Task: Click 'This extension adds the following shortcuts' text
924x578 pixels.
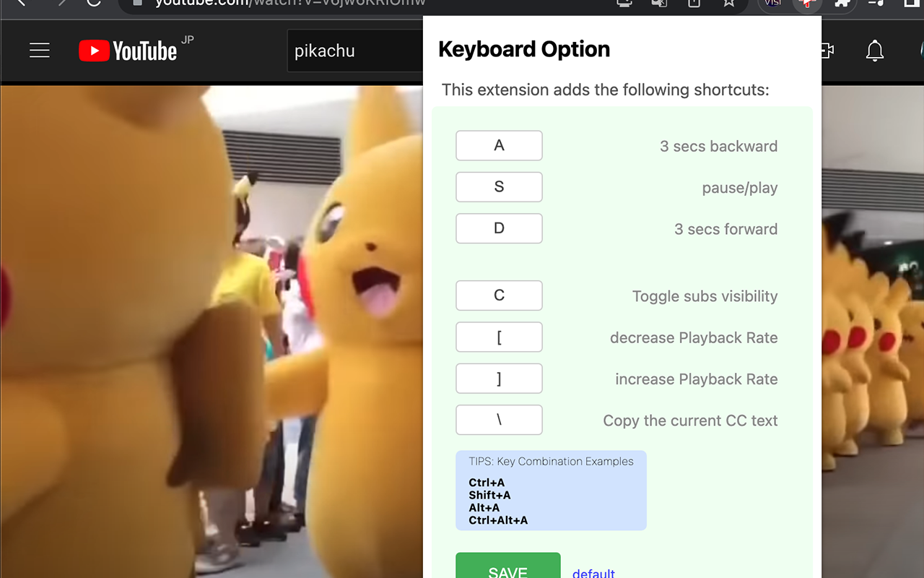Action: click(606, 90)
